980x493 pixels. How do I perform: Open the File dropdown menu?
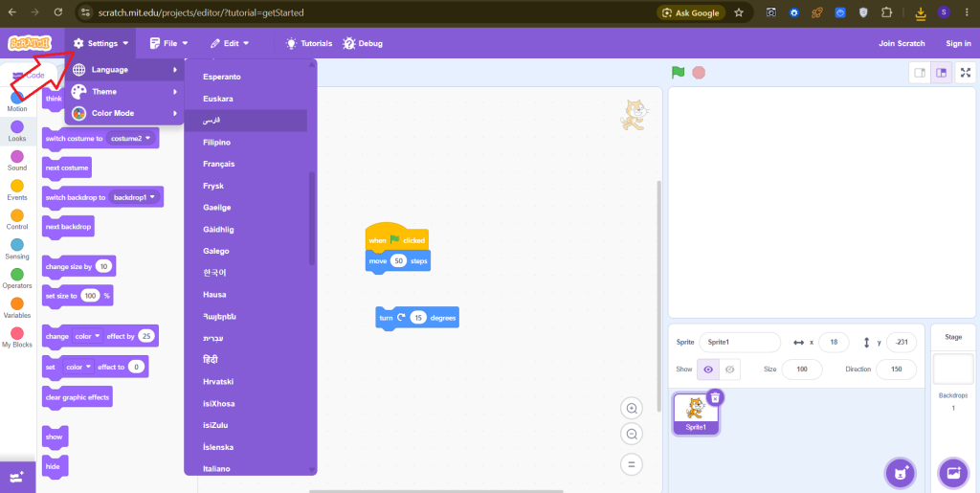click(x=168, y=43)
